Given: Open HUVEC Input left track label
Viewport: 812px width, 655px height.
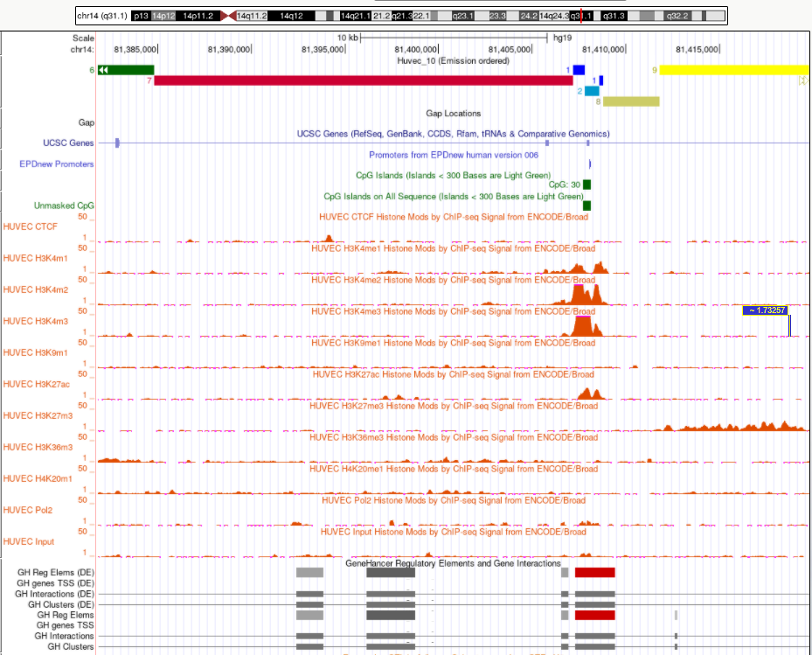Looking at the screenshot, I should pyautogui.click(x=29, y=541).
